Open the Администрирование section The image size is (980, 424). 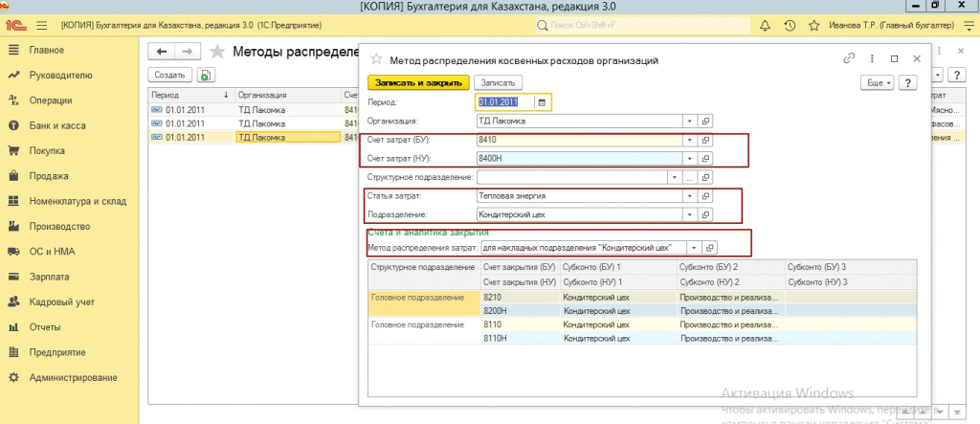[x=73, y=378]
